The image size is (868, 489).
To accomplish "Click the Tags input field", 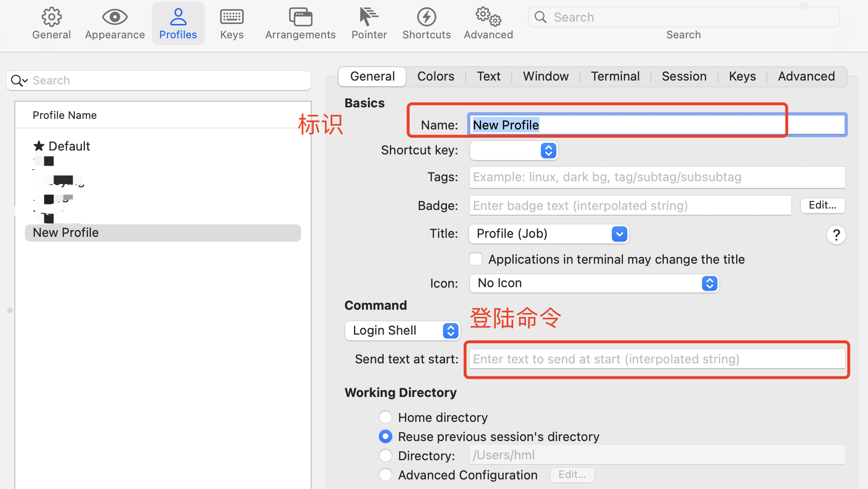I will coord(657,177).
